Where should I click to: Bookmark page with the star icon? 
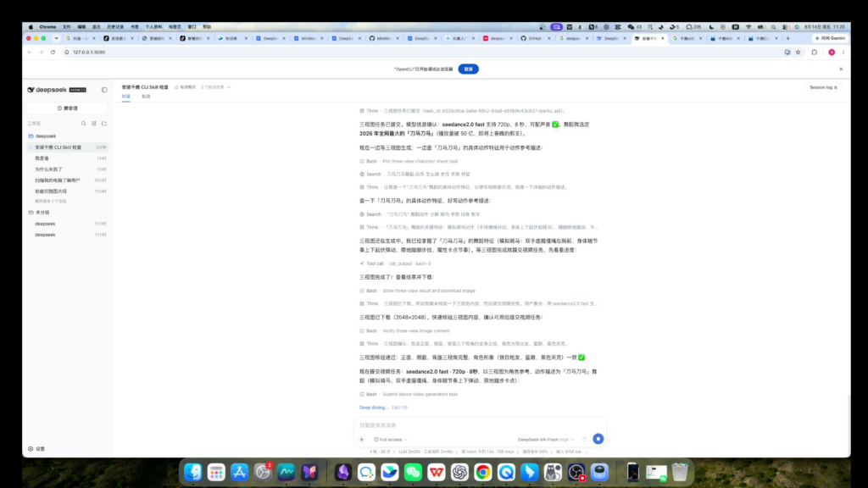pos(798,52)
